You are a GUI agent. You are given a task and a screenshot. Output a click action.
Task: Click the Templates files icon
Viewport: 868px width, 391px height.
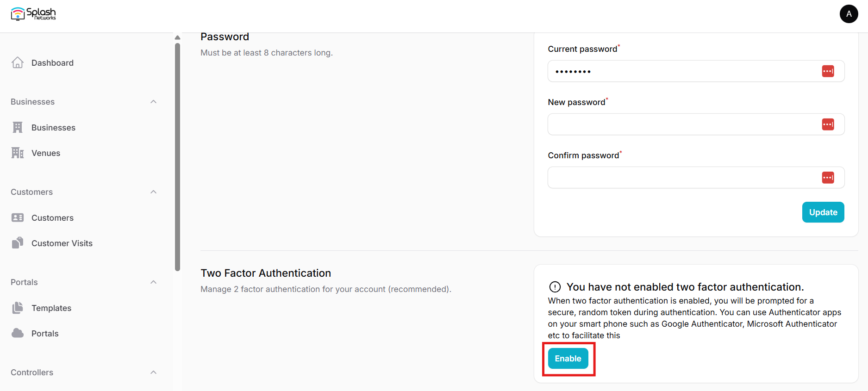pyautogui.click(x=18, y=308)
